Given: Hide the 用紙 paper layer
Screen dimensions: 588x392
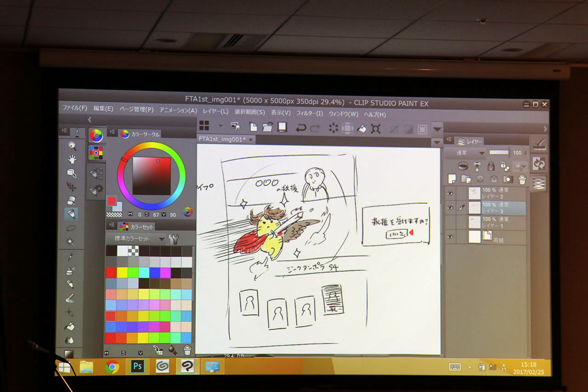Looking at the screenshot, I should click(450, 237).
